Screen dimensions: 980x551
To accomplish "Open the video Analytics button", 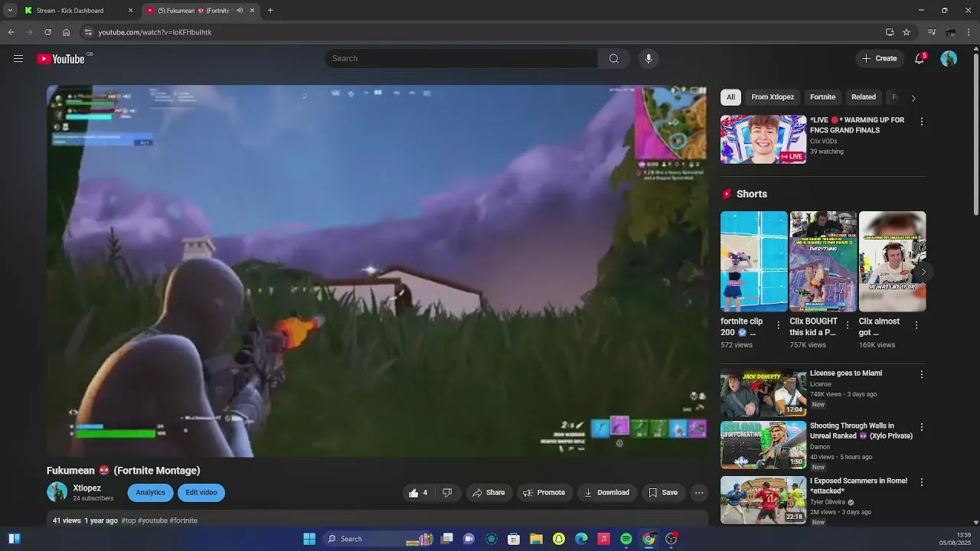I will point(151,493).
